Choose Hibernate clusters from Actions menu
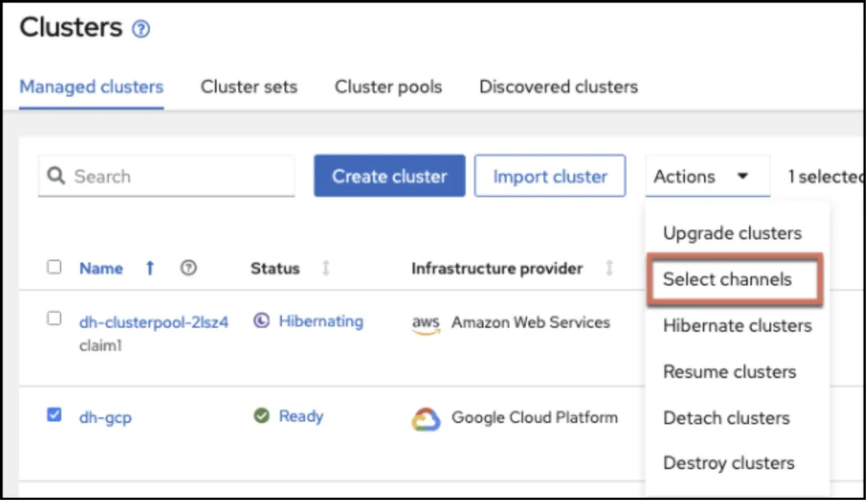Viewport: 868px width, 502px height. pos(737,326)
